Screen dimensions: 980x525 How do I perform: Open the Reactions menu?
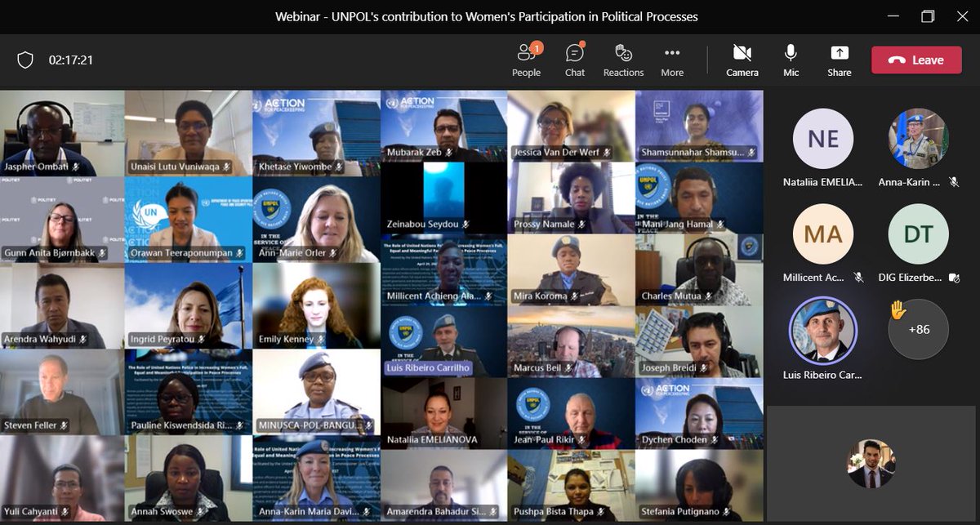[623, 60]
